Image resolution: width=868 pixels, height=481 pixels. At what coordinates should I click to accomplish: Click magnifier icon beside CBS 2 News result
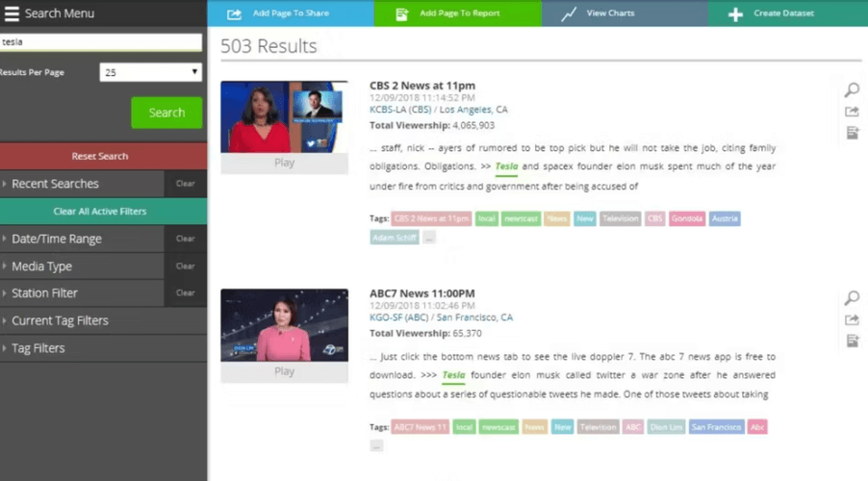pos(852,90)
